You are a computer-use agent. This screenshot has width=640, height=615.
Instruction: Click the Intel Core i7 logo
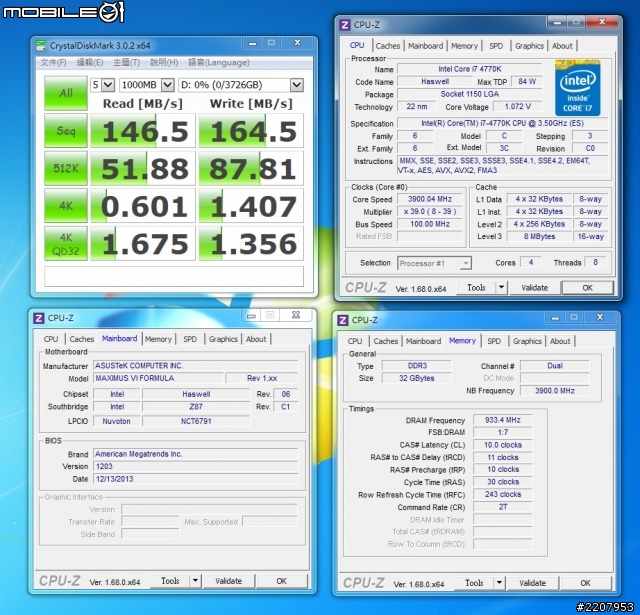pos(578,88)
